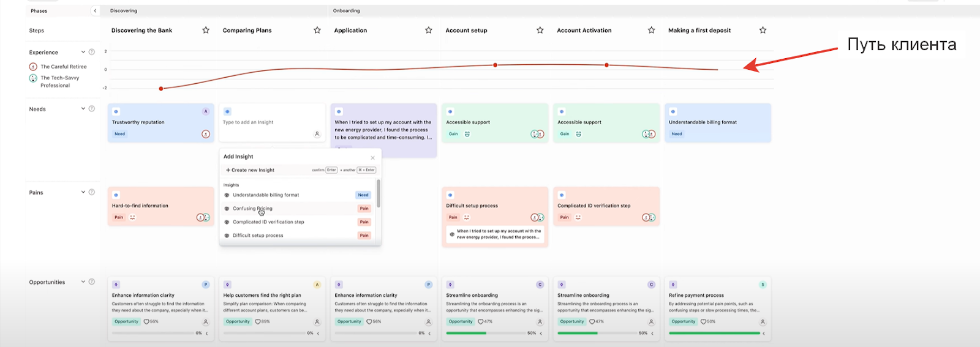Click the star next to Account Activation
The height and width of the screenshot is (347, 980).
651,30
